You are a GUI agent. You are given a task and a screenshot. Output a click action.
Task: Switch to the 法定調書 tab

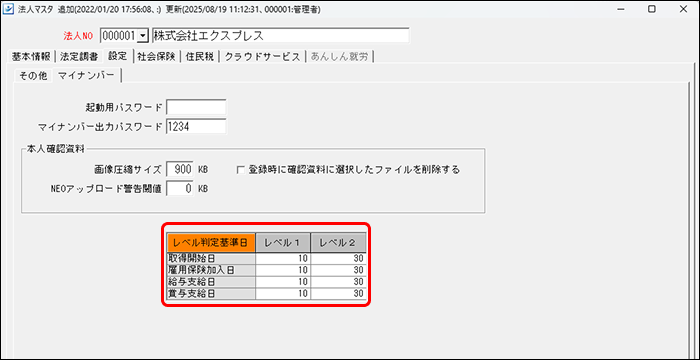click(x=79, y=57)
